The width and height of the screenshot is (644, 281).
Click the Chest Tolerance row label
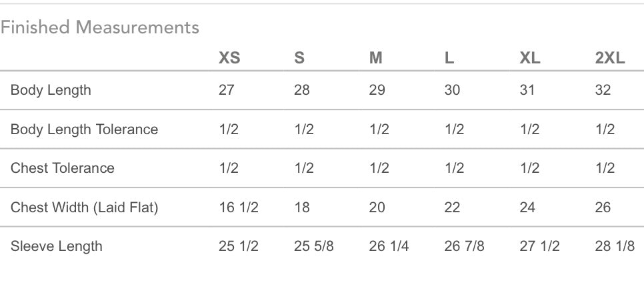point(63,168)
